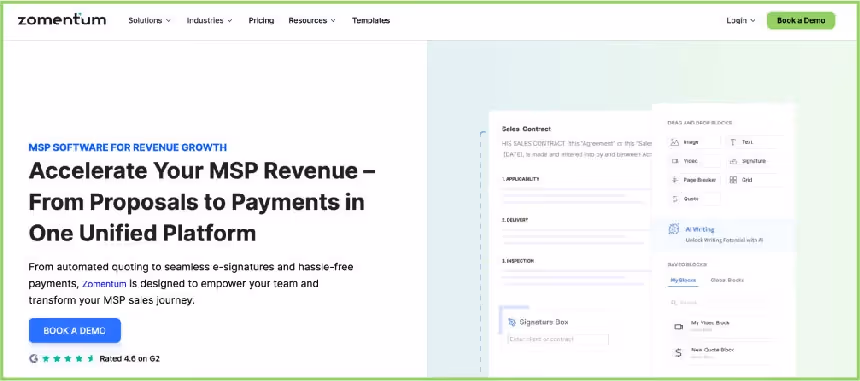This screenshot has width=860, height=381.
Task: Click the 3. INSPECTION heading
Action: 518,261
